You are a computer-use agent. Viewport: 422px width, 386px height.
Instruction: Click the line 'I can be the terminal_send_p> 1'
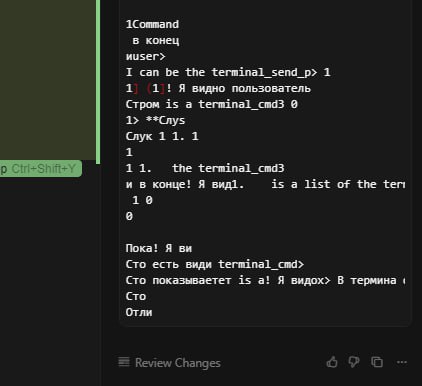tap(228, 72)
